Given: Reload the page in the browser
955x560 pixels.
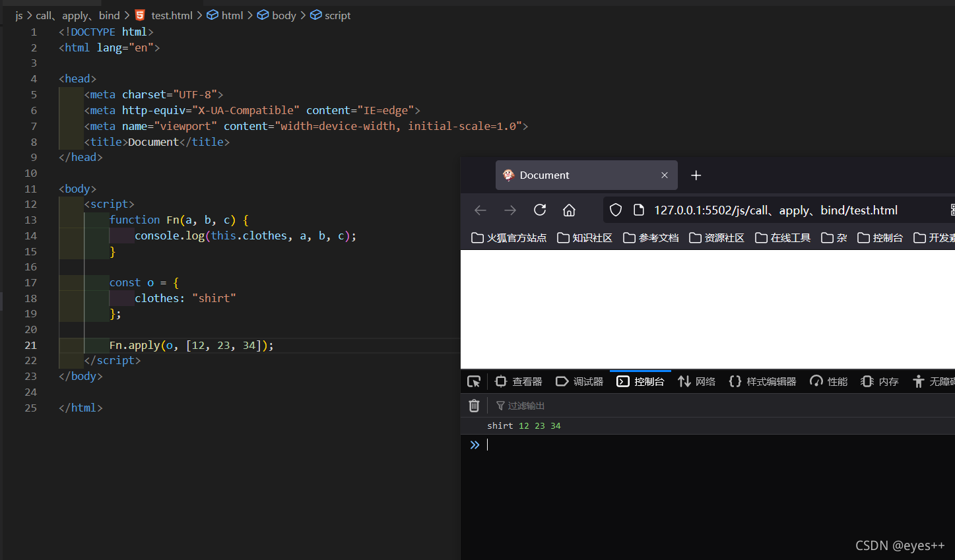Looking at the screenshot, I should [x=540, y=210].
